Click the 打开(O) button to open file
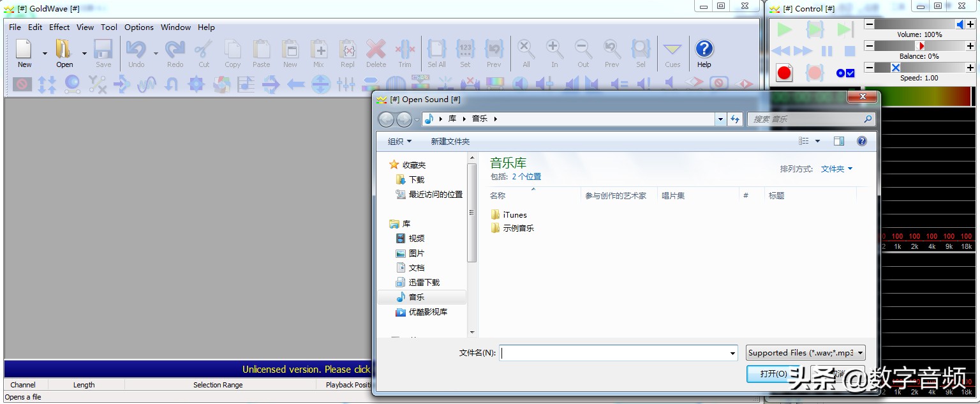The width and height of the screenshot is (980, 404). (773, 374)
